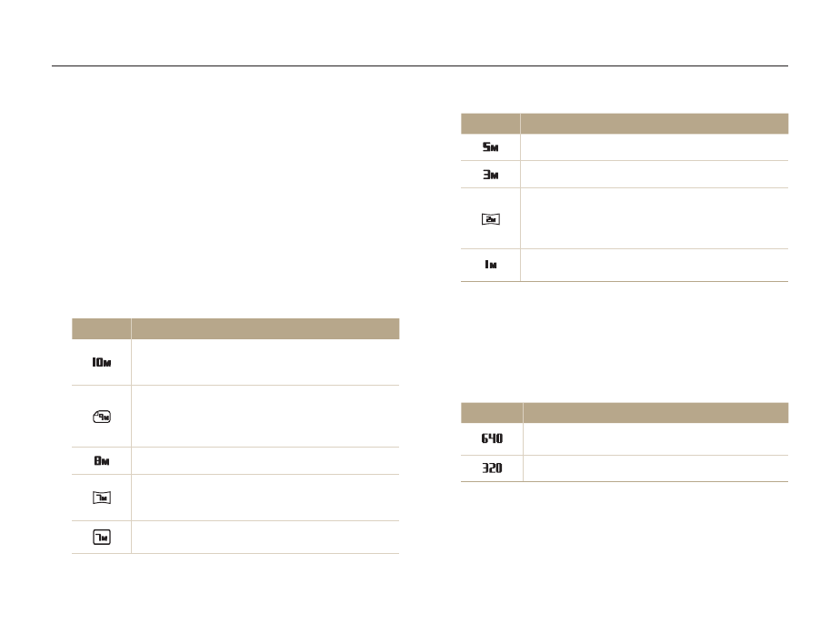The image size is (840, 634).
Task: Click the 10M resolution icon
Action: (x=101, y=362)
